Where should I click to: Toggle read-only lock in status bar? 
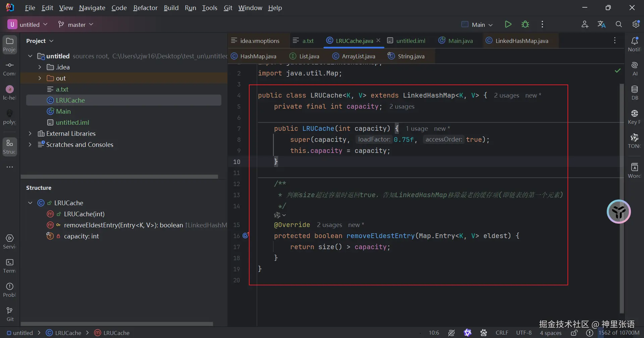click(x=574, y=333)
